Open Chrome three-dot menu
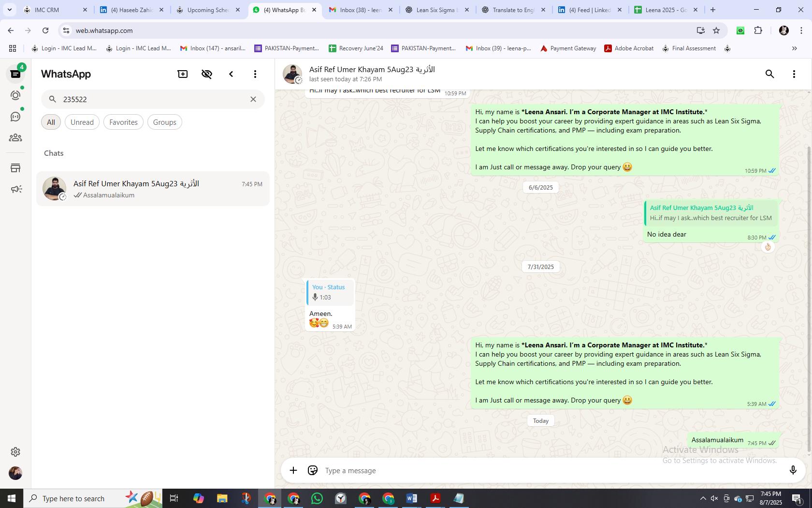 [801, 30]
